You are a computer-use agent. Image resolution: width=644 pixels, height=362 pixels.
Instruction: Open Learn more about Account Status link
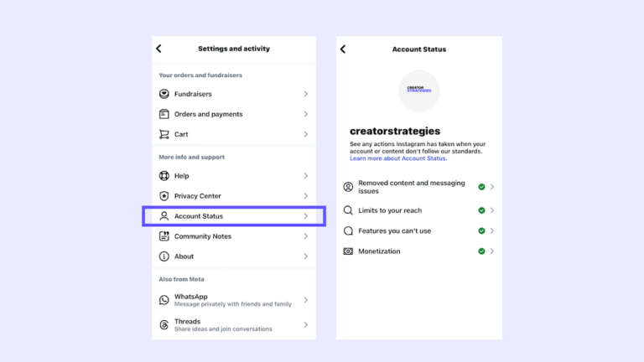coord(398,158)
